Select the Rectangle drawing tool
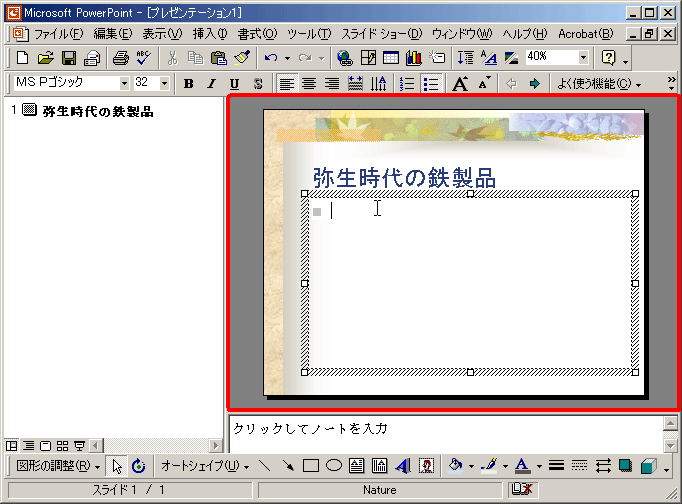Image resolution: width=682 pixels, height=504 pixels. (311, 466)
